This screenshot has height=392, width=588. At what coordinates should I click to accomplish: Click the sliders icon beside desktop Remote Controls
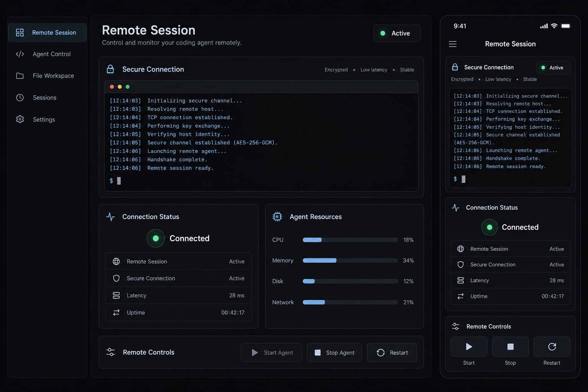(x=111, y=352)
